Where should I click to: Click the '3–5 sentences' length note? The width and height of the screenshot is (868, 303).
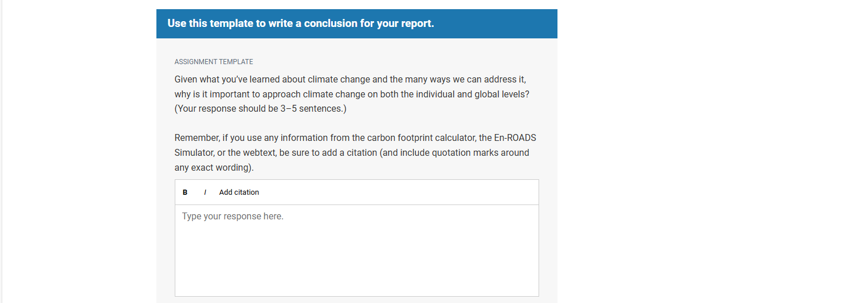click(x=311, y=109)
